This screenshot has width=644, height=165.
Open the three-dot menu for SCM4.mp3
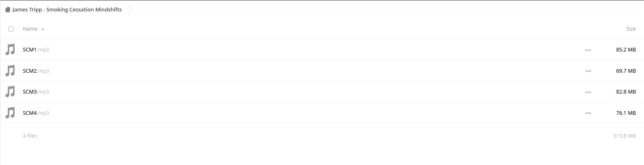point(588,113)
